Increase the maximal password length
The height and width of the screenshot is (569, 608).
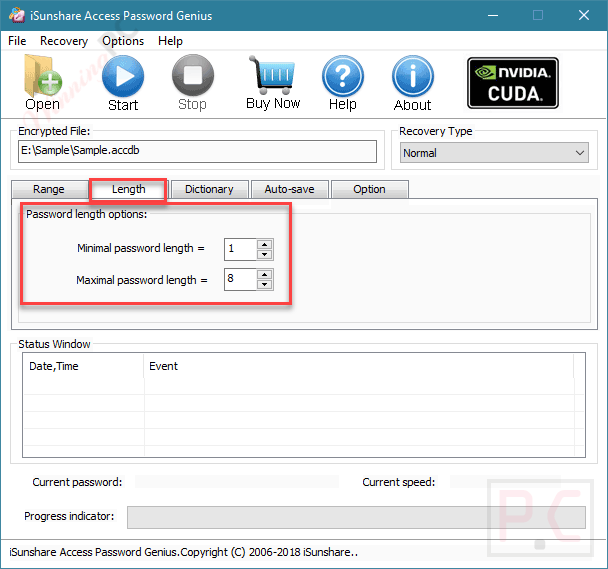point(264,275)
